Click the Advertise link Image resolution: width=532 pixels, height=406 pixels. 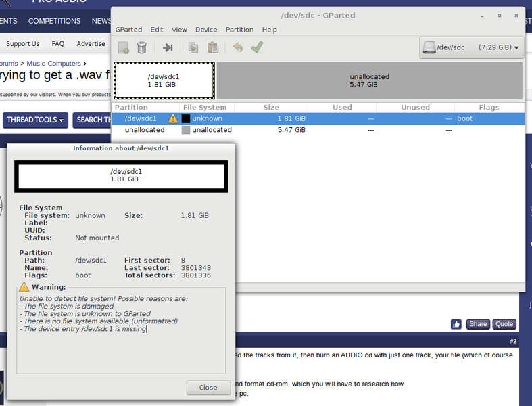(x=91, y=44)
